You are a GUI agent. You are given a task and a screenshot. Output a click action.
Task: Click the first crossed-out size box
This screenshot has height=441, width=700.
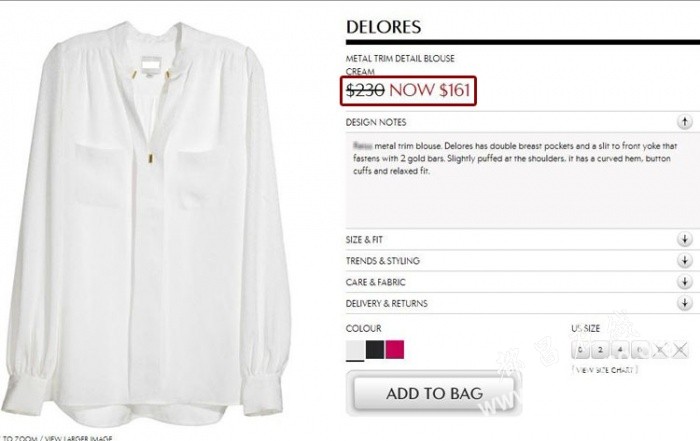(660, 350)
